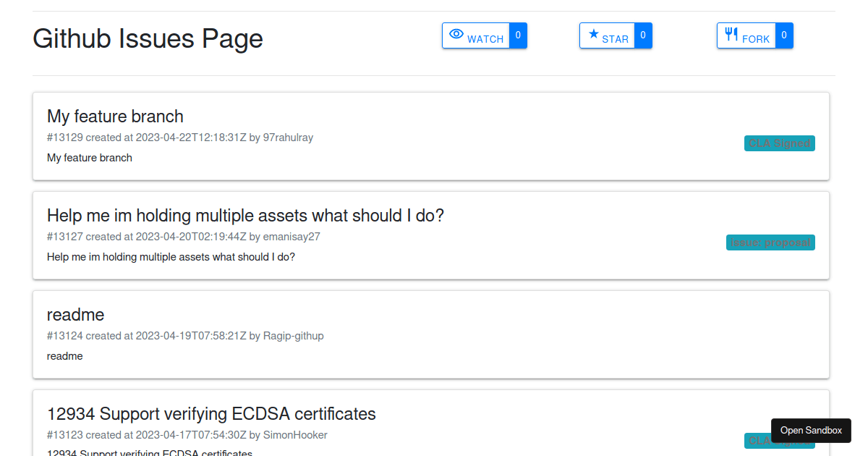Click the Star count badge showing 0
This screenshot has width=868, height=456.
[642, 35]
